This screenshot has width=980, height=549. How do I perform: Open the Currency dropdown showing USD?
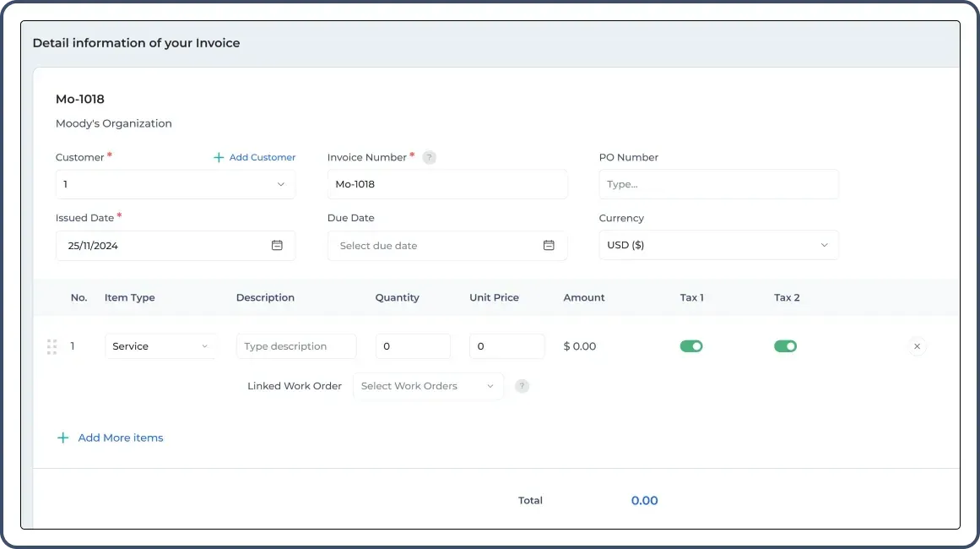(718, 245)
